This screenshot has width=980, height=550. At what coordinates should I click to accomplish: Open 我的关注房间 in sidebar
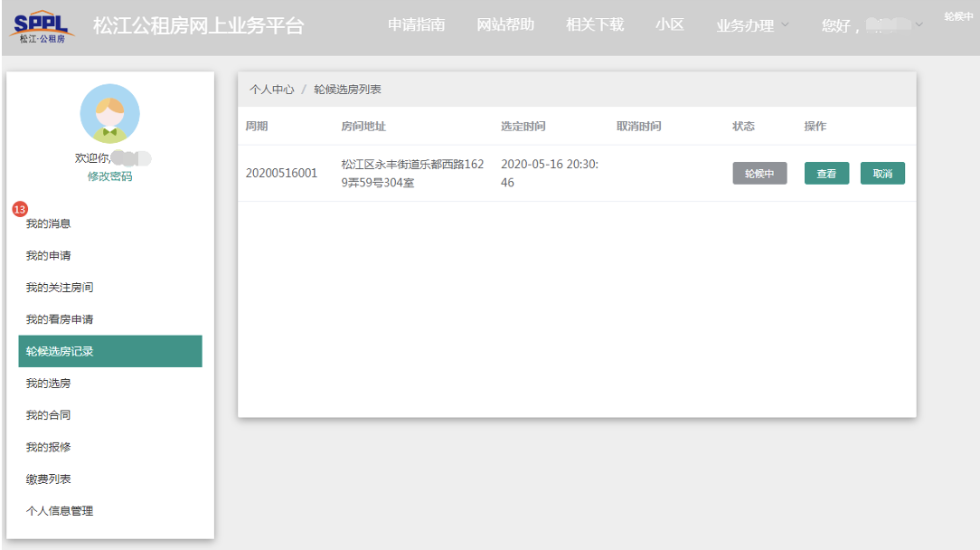pyautogui.click(x=60, y=288)
